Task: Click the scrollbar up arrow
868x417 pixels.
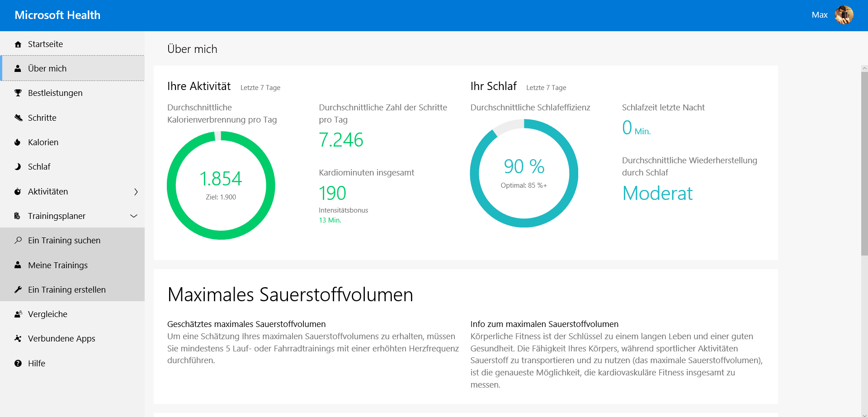Action: coord(864,68)
